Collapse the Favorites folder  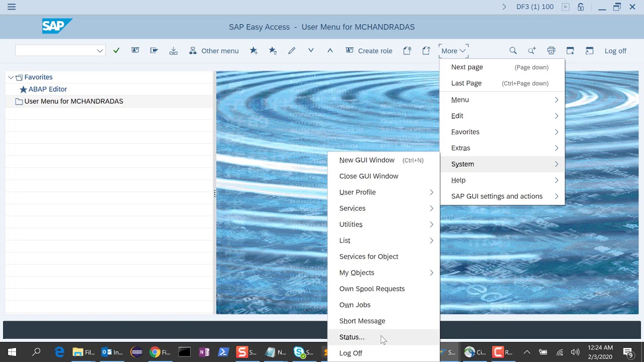11,77
